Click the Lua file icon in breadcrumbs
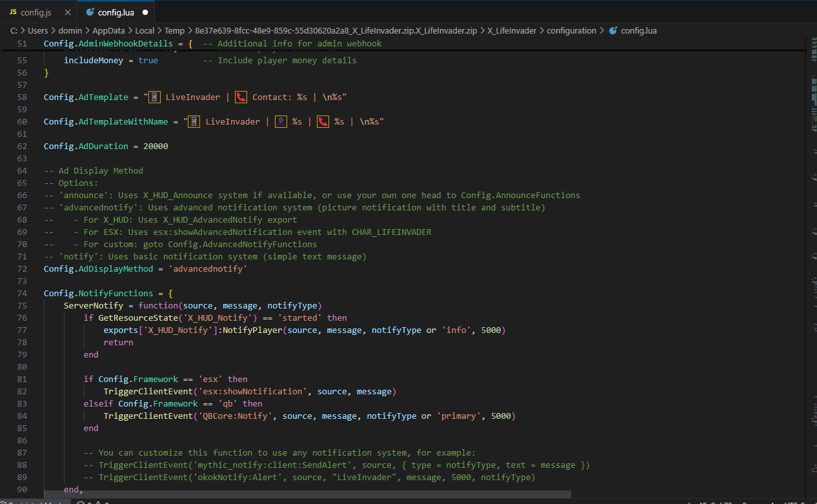The height and width of the screenshot is (504, 817). (x=613, y=30)
